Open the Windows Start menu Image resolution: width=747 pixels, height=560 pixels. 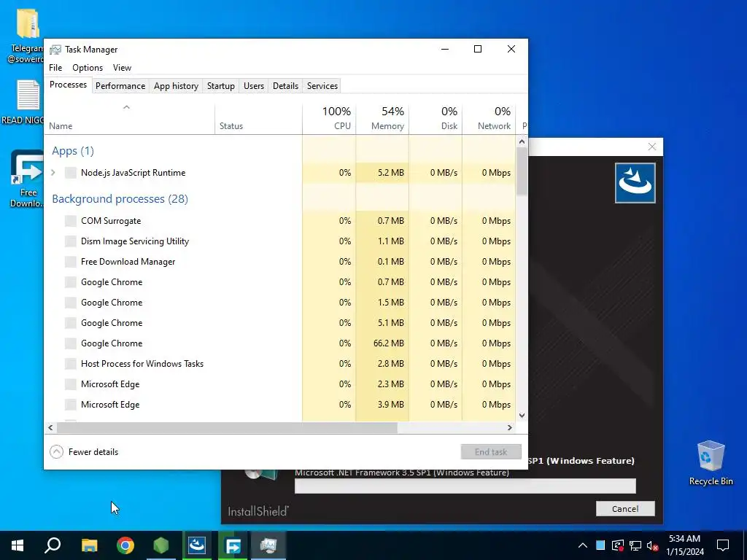[x=18, y=545]
